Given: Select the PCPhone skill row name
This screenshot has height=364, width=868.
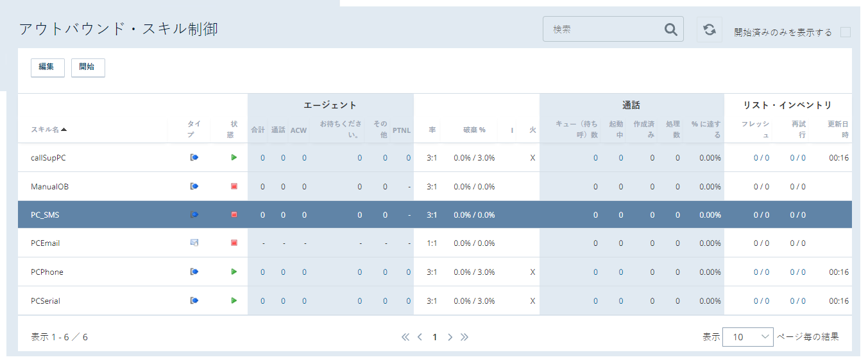Looking at the screenshot, I should click(47, 272).
